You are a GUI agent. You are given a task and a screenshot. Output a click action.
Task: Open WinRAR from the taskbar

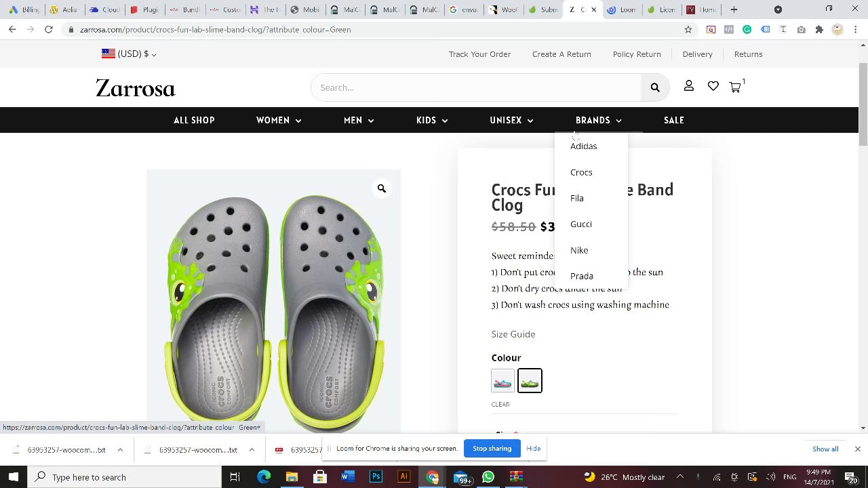517,477
